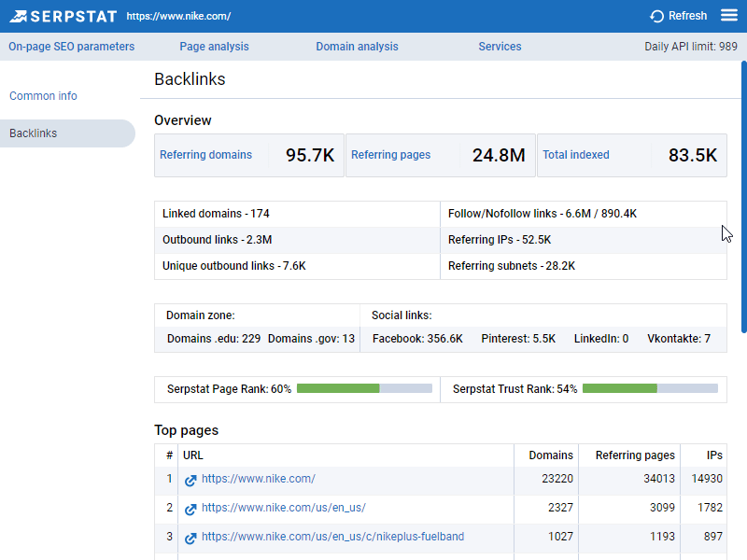The height and width of the screenshot is (560, 747).
Task: Open nike.com/us/en_us/ page link
Action: tap(284, 508)
